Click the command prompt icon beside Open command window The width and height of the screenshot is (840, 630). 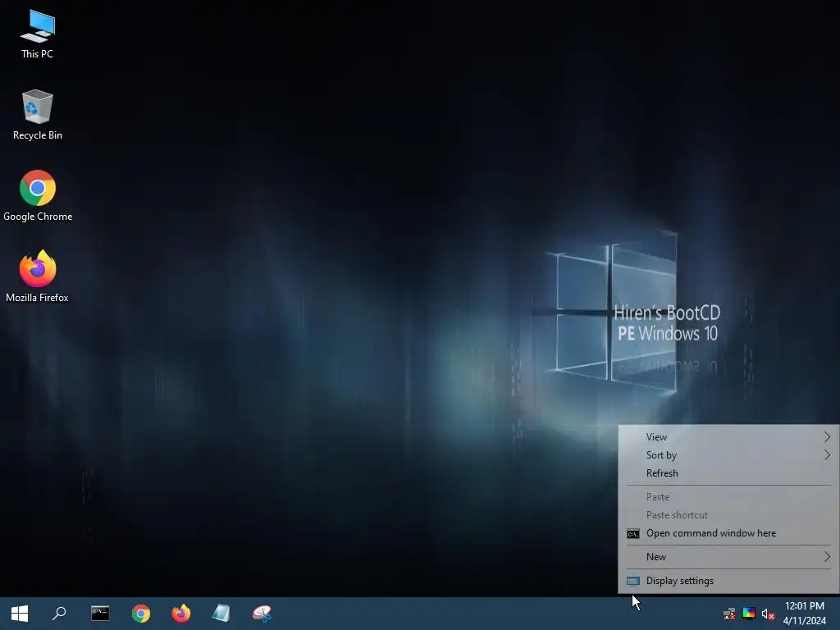(x=633, y=534)
